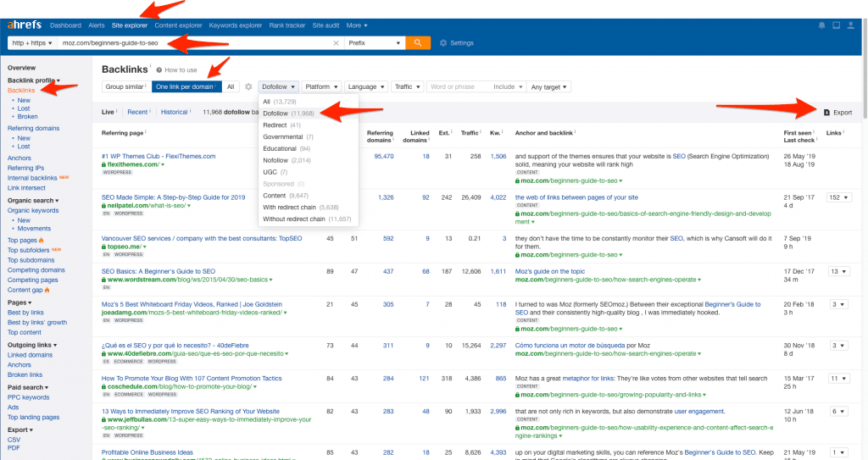The image size is (868, 460).
Task: Open the More menu in the top navigation
Action: [x=357, y=25]
